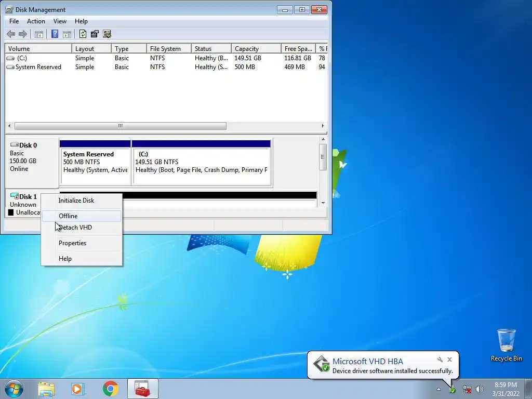Select the (C:) volume drive icon
Viewport: 532px width, 399px height.
click(x=11, y=58)
